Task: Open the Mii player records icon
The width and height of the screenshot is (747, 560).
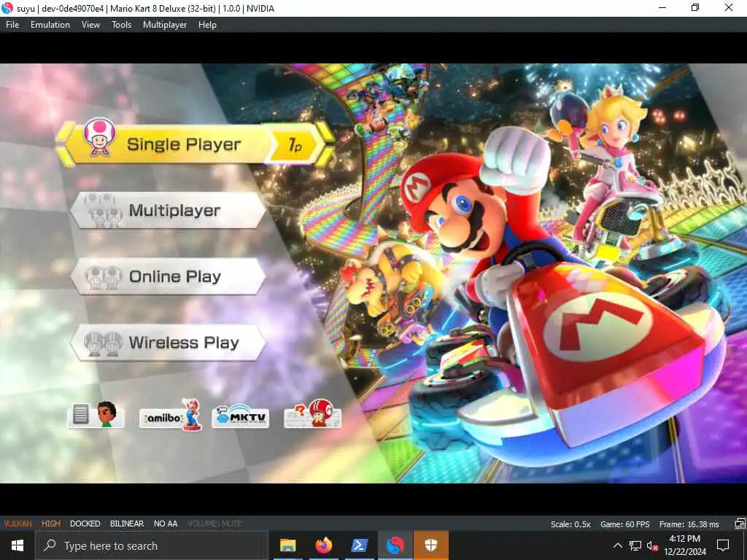Action: 96,415
